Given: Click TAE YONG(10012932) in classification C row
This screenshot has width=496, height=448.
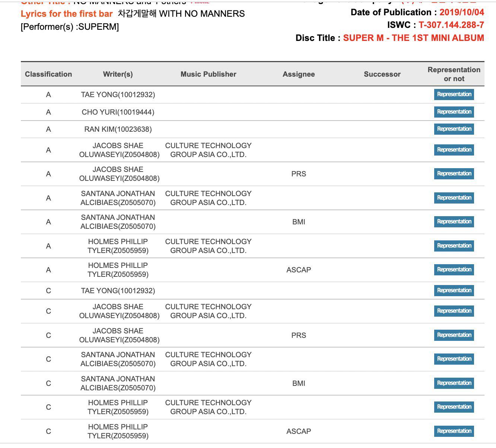Looking at the screenshot, I should [118, 291].
